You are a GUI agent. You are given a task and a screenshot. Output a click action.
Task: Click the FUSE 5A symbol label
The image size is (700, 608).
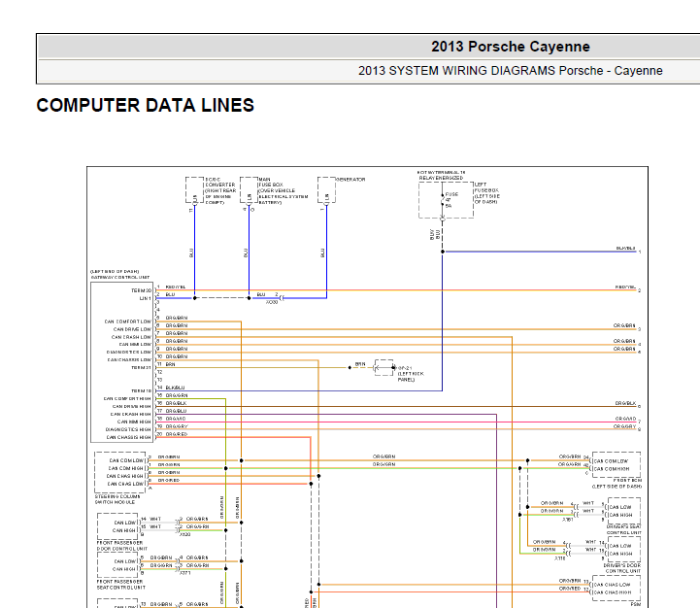[450, 200]
